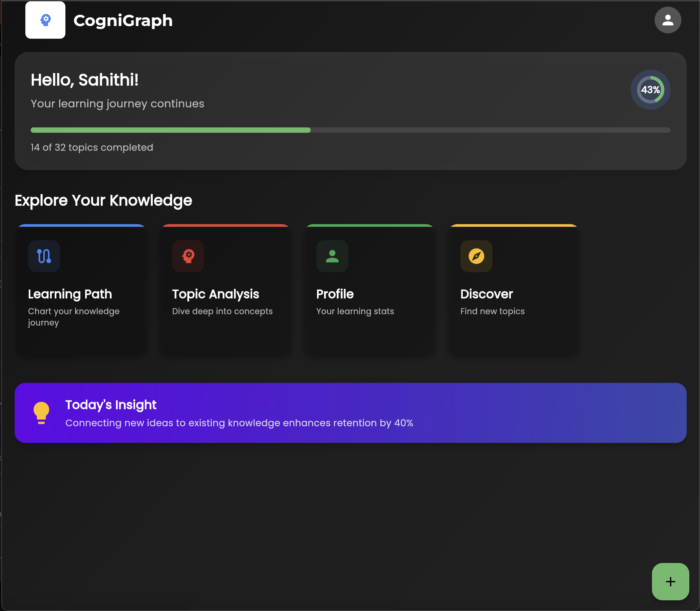Open the Learning Path card title
Screen dimensions: 700x611
[70, 294]
